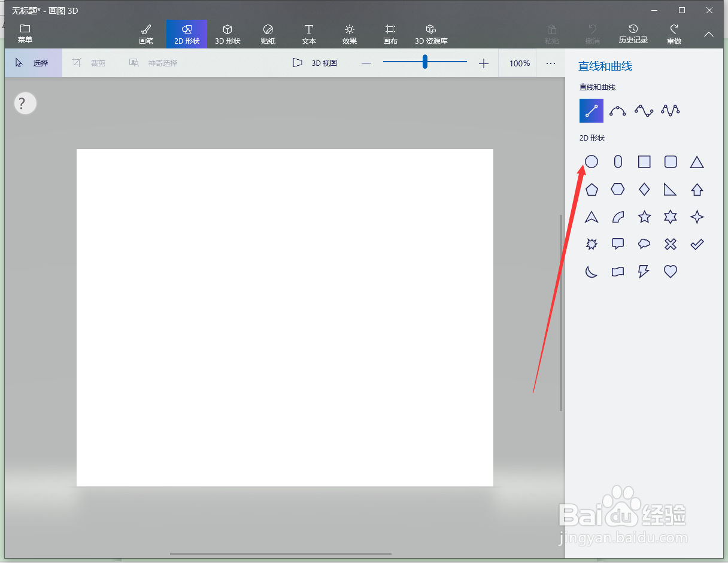This screenshot has width=728, height=563.
Task: Adjust the zoom level slider
Action: pyautogui.click(x=424, y=62)
